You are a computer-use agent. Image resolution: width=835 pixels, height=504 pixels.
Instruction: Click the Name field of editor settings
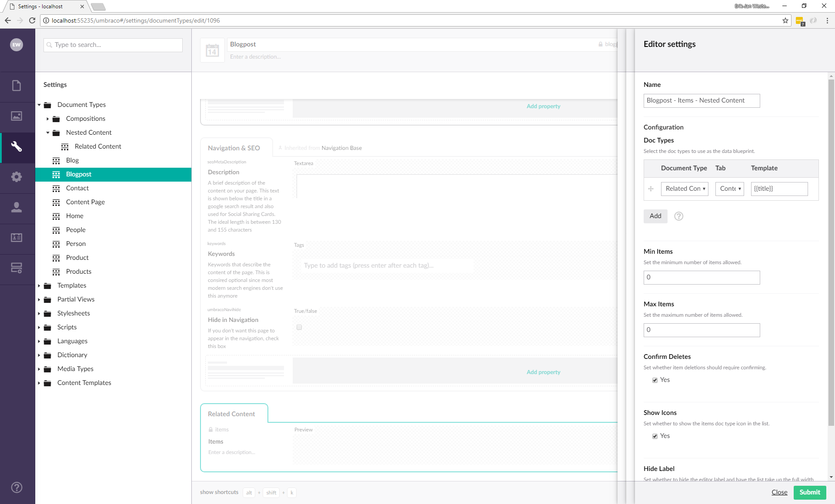tap(701, 101)
